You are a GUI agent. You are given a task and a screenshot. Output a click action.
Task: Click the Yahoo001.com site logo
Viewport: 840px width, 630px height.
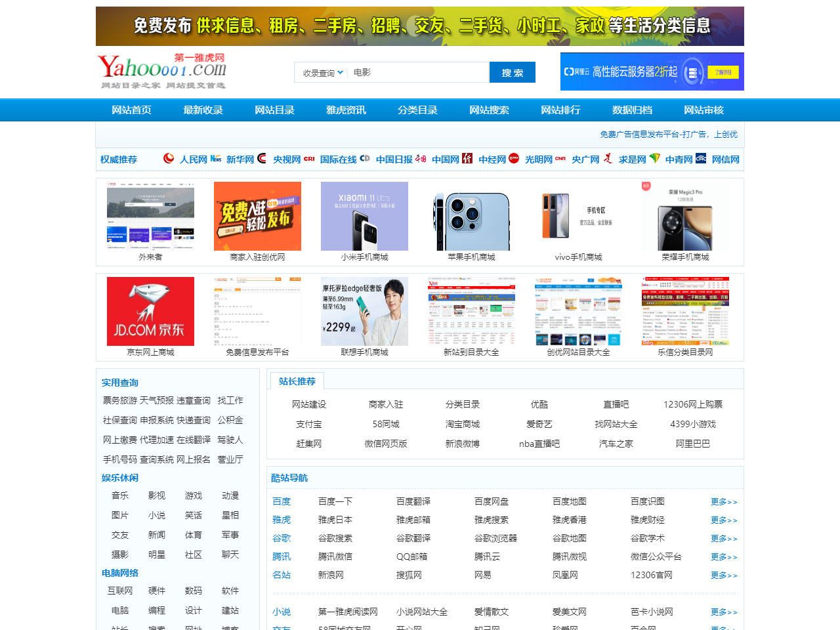pos(162,72)
